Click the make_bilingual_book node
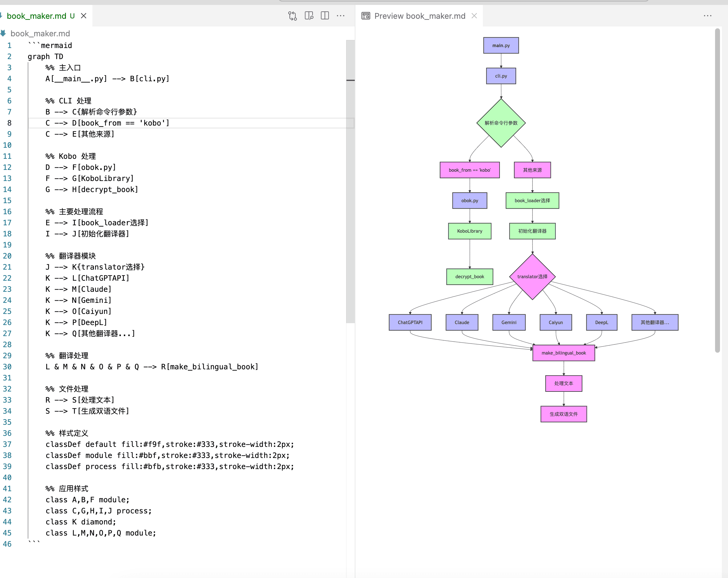Viewport: 728px width, 578px height. pos(564,353)
